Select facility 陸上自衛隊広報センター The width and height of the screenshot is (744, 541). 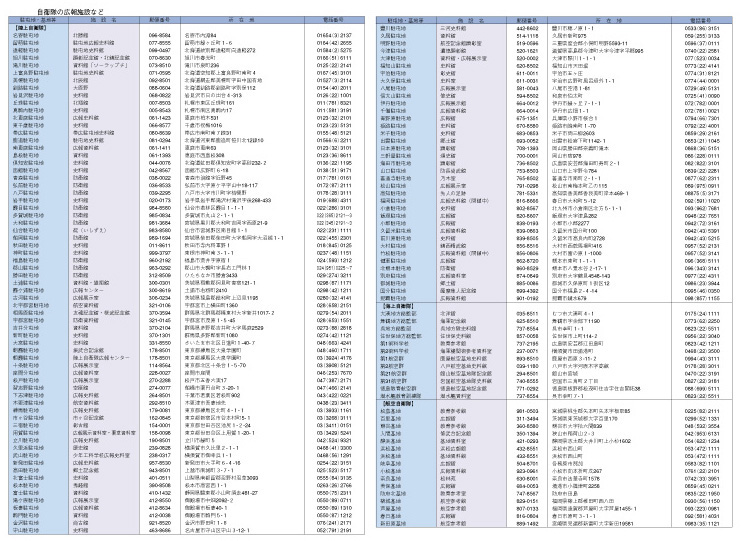[x=101, y=358]
